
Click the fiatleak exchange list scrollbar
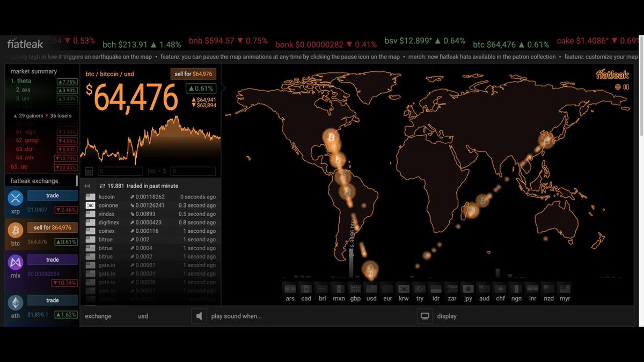pyautogui.click(x=77, y=181)
